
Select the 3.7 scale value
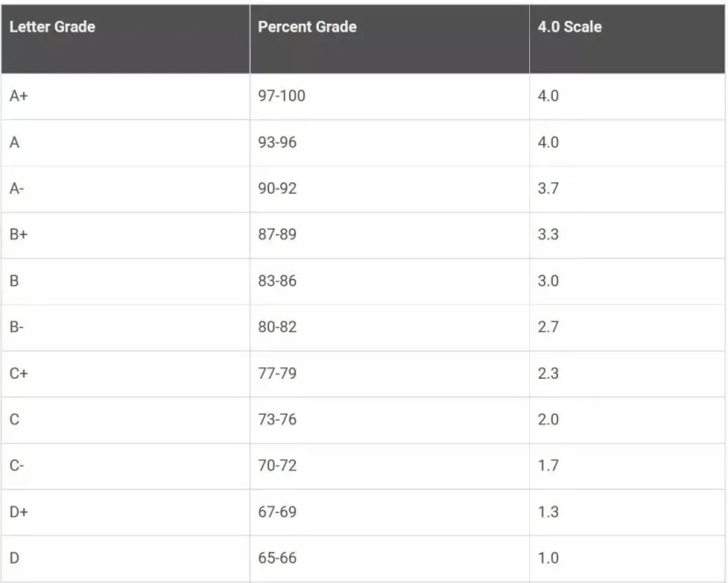pos(548,188)
